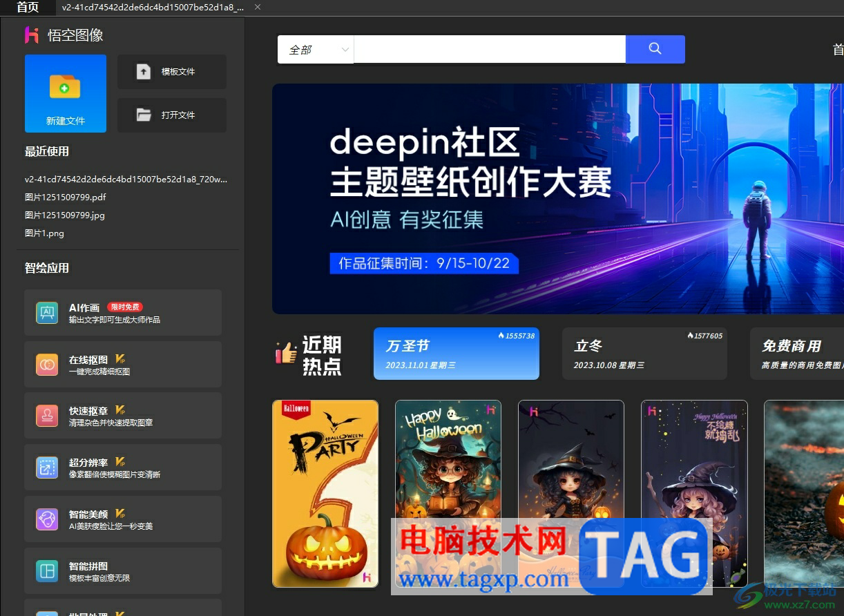Screen dimensions: 844x616
Task: Open the Halloween Party pumpkin template
Action: (x=325, y=494)
